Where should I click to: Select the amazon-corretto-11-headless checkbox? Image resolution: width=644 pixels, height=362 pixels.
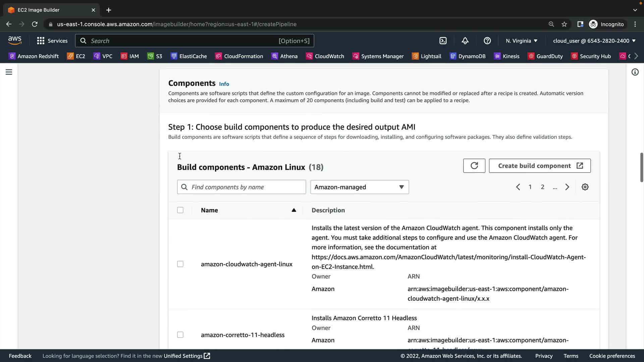click(180, 335)
